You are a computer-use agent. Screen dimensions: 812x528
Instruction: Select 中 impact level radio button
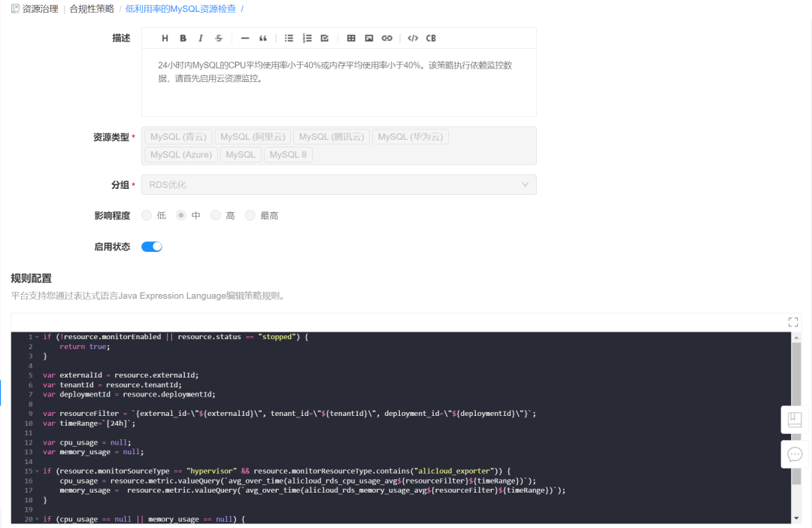pyautogui.click(x=180, y=216)
